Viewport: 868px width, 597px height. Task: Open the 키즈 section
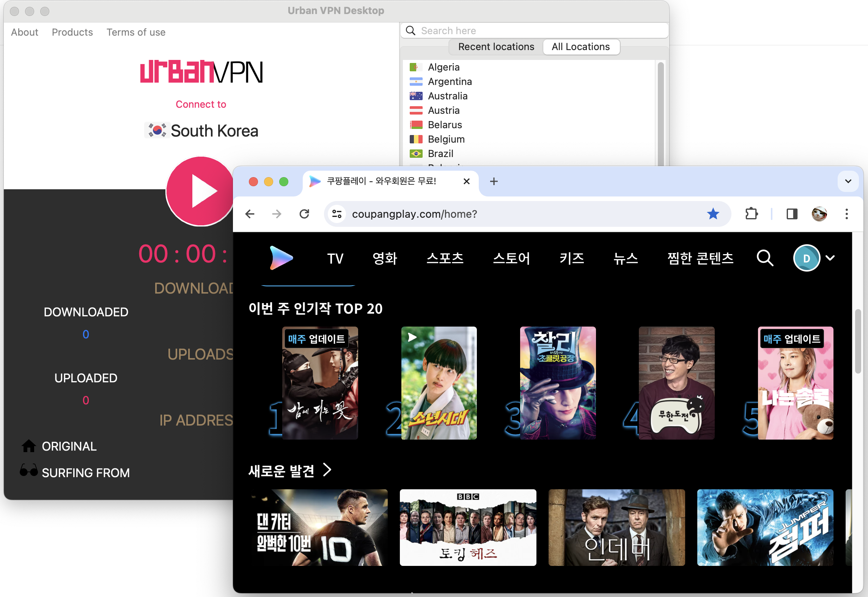point(572,258)
